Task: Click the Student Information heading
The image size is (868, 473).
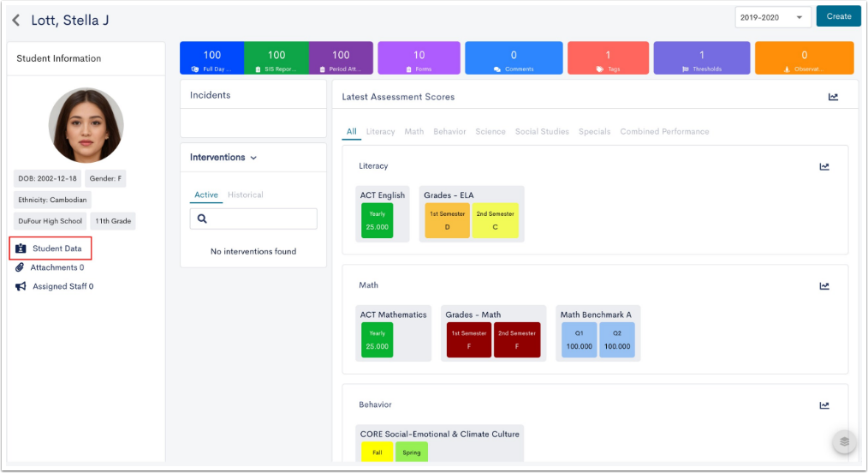Action: (59, 59)
